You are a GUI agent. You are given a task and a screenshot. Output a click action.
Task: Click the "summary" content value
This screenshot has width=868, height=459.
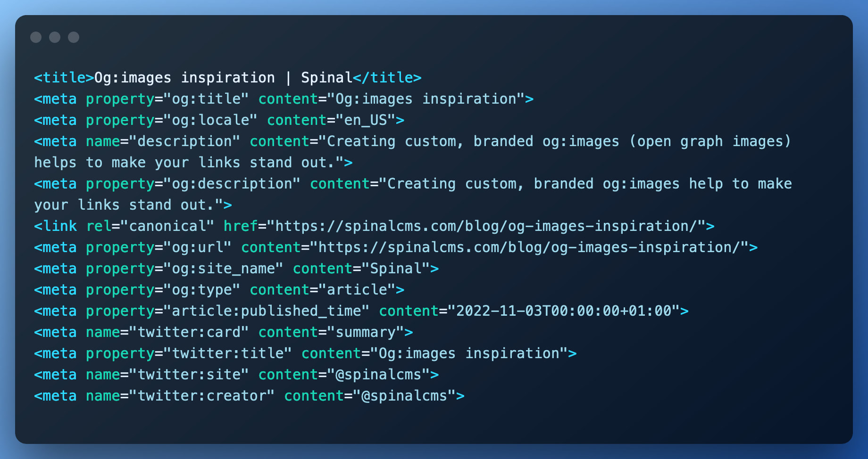[366, 332]
